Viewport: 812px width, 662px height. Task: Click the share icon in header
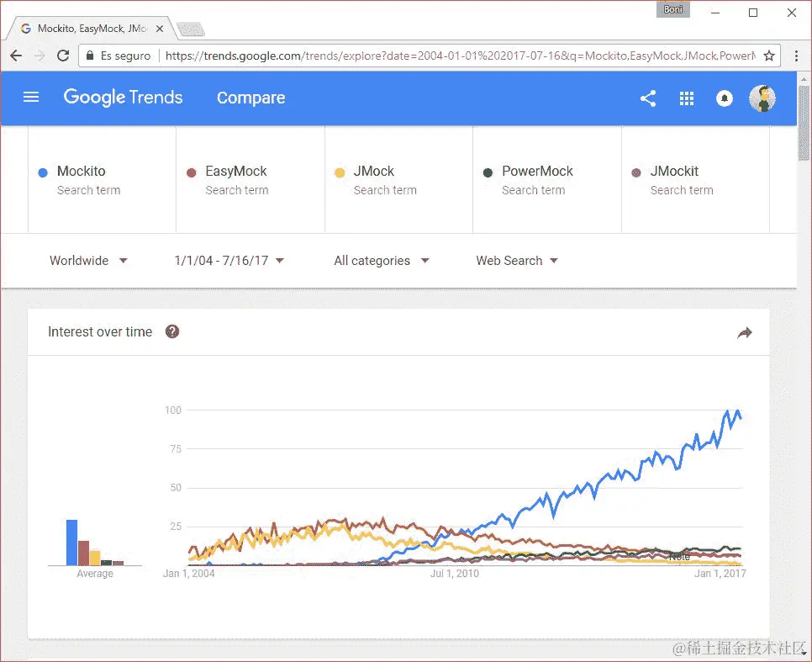647,98
